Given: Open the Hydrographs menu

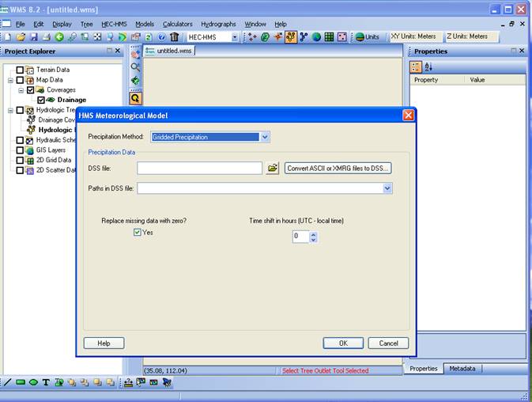Looking at the screenshot, I should 218,24.
